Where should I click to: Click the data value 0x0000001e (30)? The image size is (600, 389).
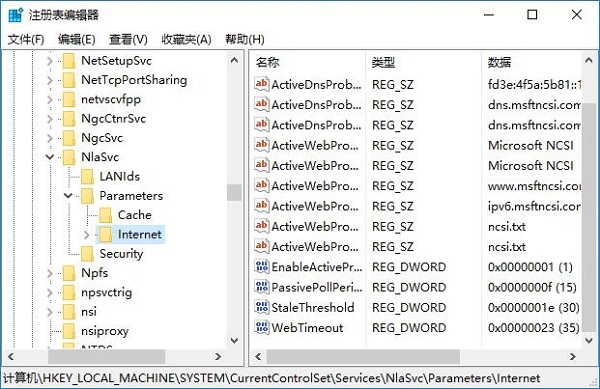click(x=533, y=307)
